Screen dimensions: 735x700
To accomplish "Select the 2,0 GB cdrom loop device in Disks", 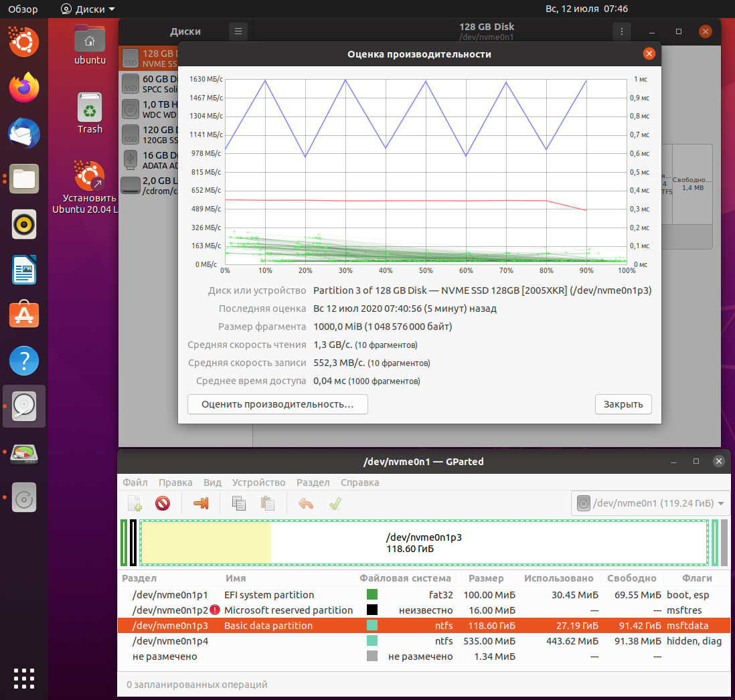I will click(149, 185).
